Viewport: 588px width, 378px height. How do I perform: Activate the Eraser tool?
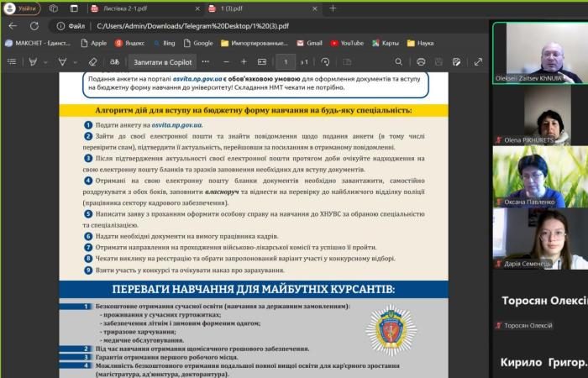tap(92, 61)
